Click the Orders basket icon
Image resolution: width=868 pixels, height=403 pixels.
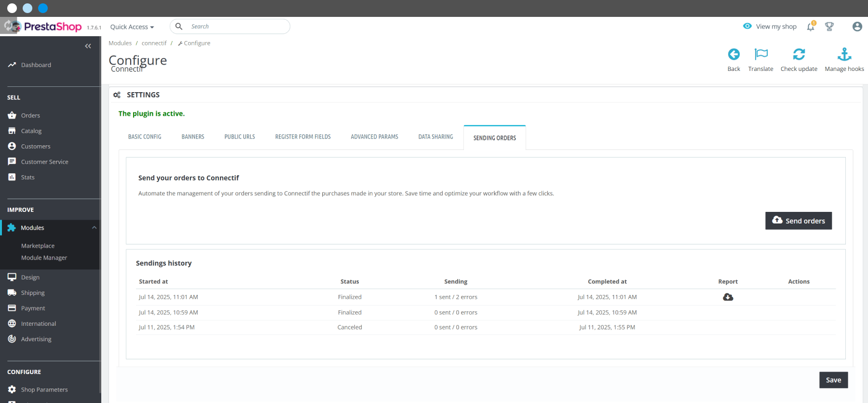pos(12,115)
